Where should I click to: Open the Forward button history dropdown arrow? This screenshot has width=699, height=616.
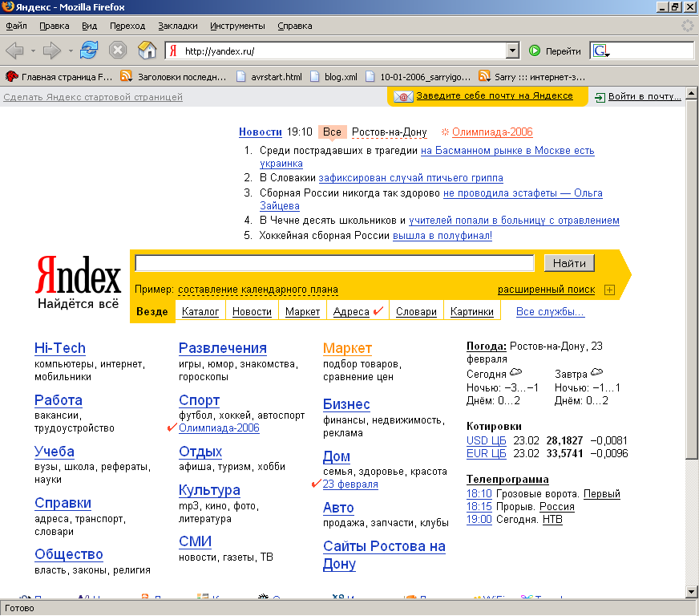[x=71, y=51]
